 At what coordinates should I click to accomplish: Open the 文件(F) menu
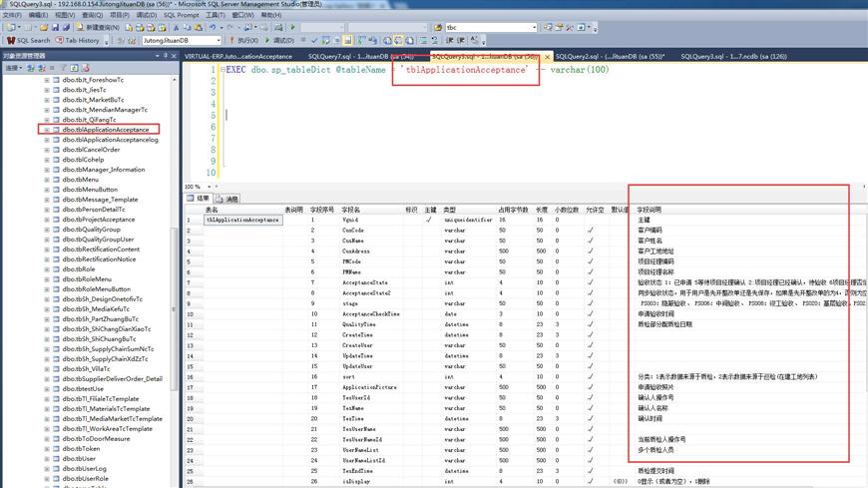click(x=12, y=15)
